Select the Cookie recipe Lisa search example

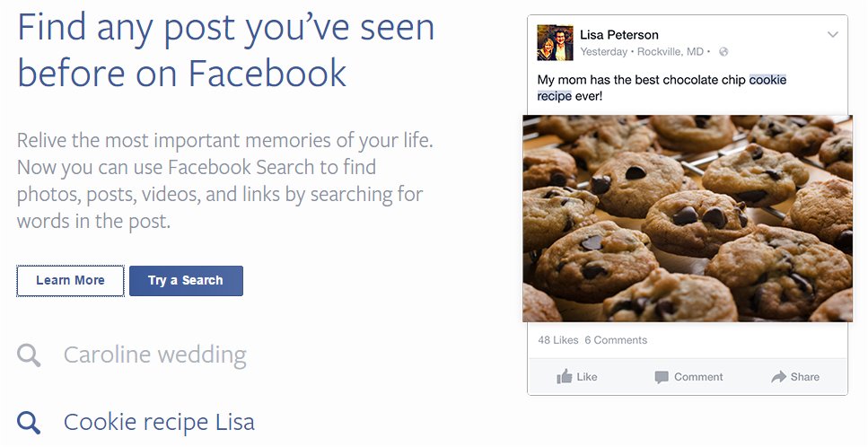159,422
